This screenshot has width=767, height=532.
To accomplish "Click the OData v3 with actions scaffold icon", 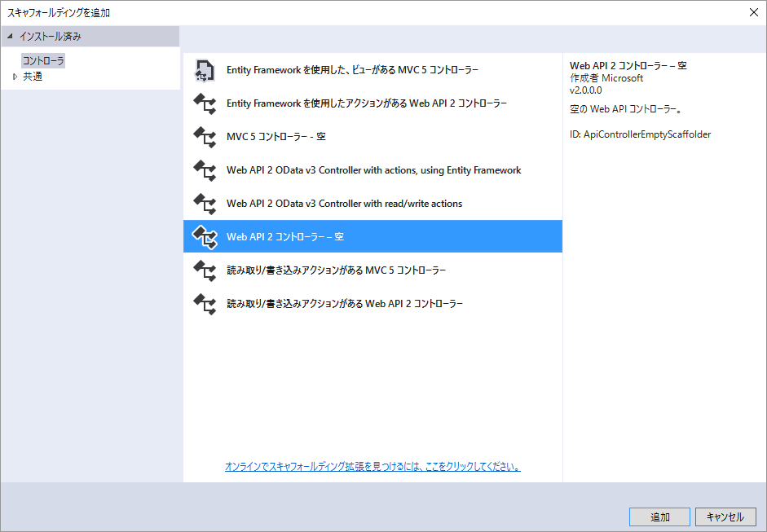I will point(205,169).
